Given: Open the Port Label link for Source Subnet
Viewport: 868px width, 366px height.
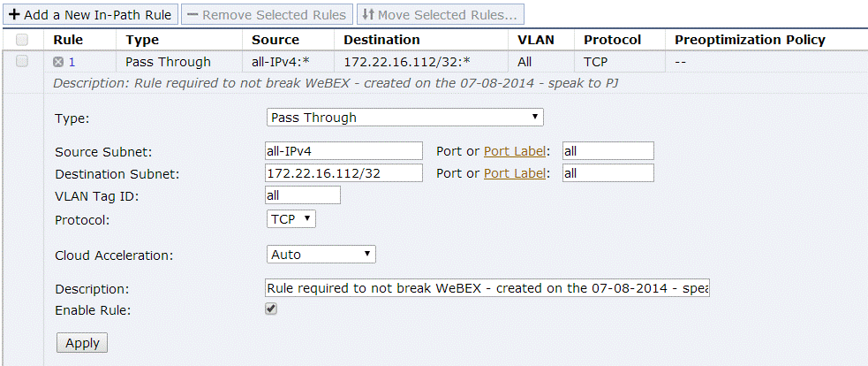Looking at the screenshot, I should tap(516, 151).
